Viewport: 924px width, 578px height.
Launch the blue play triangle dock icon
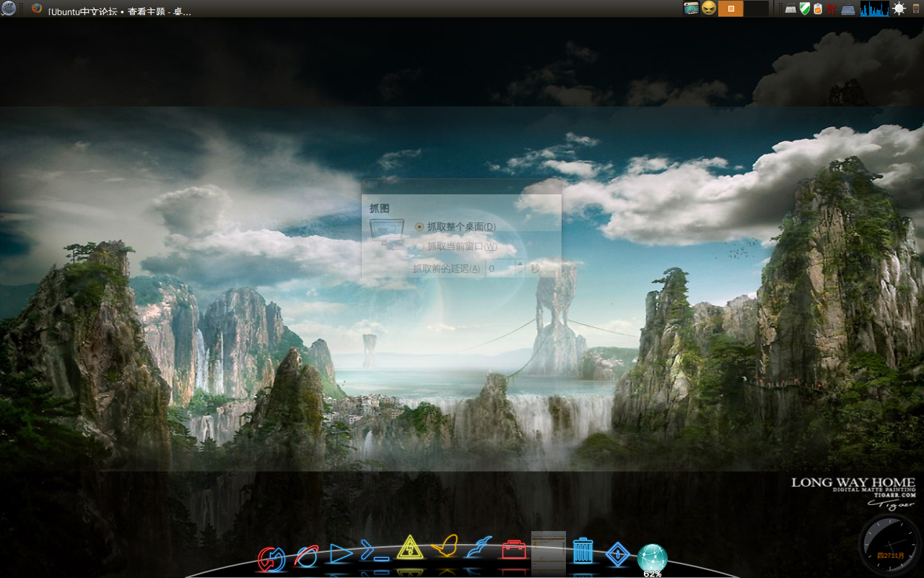pyautogui.click(x=341, y=553)
